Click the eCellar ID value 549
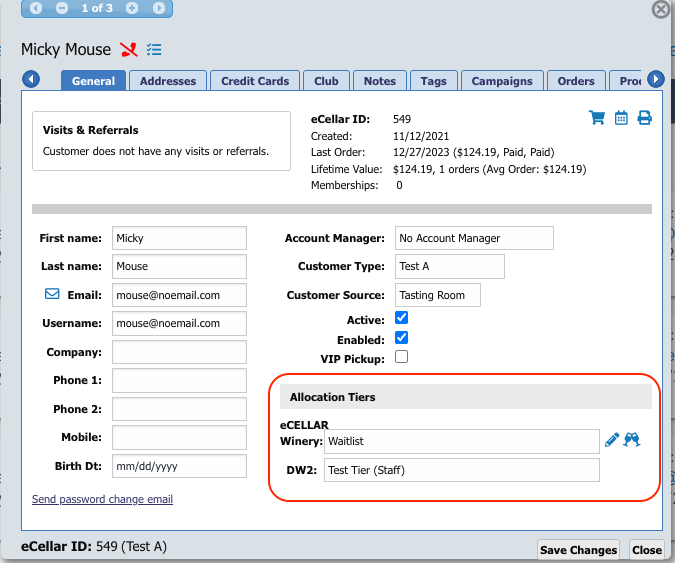The height and width of the screenshot is (563, 675). click(402, 119)
